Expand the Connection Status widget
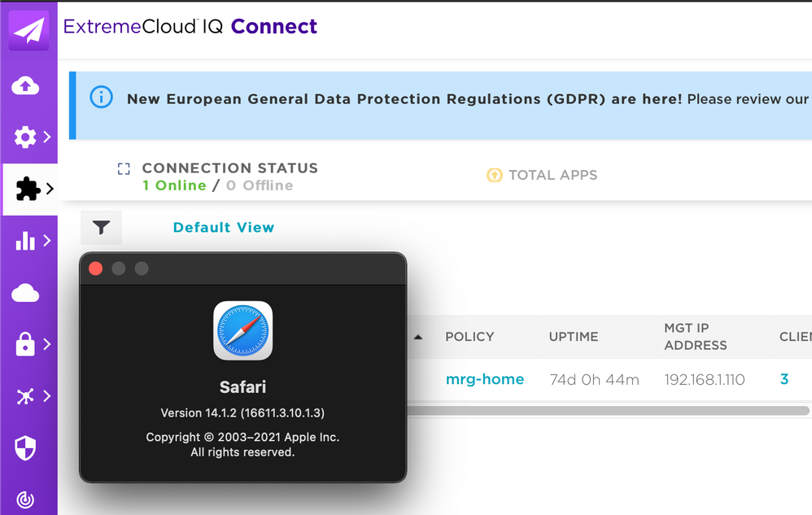 tap(124, 169)
